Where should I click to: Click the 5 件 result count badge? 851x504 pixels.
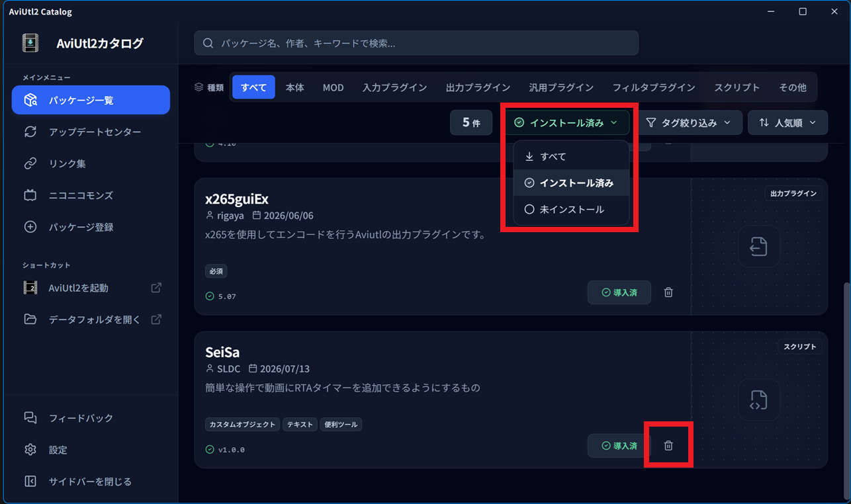(x=471, y=122)
